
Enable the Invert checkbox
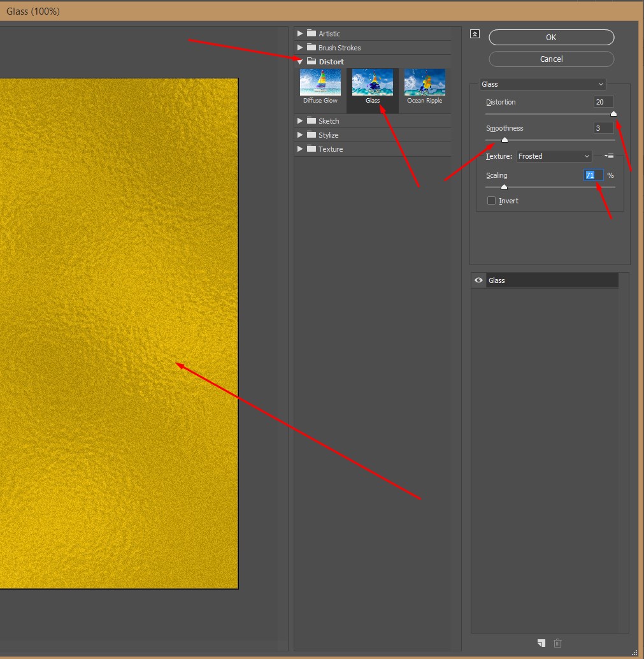(x=491, y=201)
